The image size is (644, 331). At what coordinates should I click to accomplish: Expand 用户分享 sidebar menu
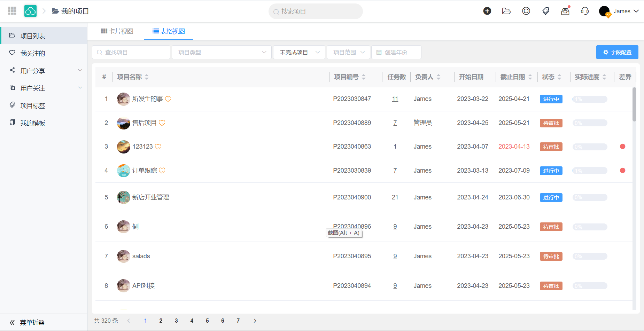pyautogui.click(x=44, y=70)
